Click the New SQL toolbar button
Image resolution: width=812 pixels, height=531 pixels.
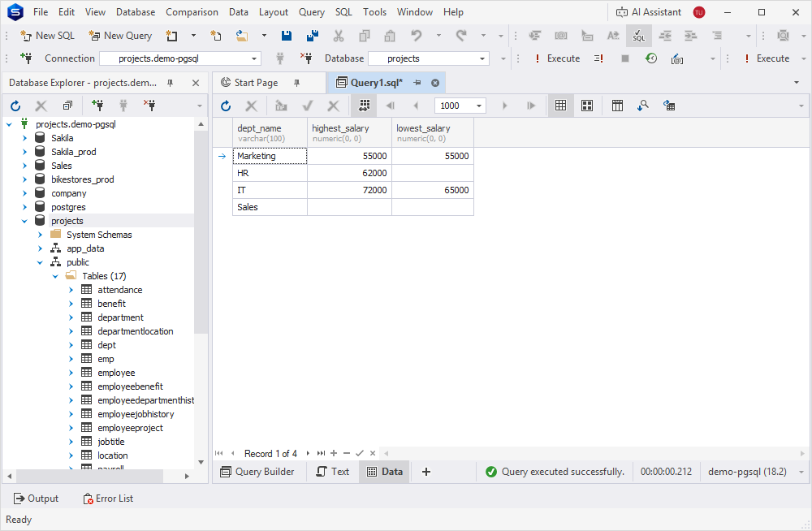tap(47, 36)
